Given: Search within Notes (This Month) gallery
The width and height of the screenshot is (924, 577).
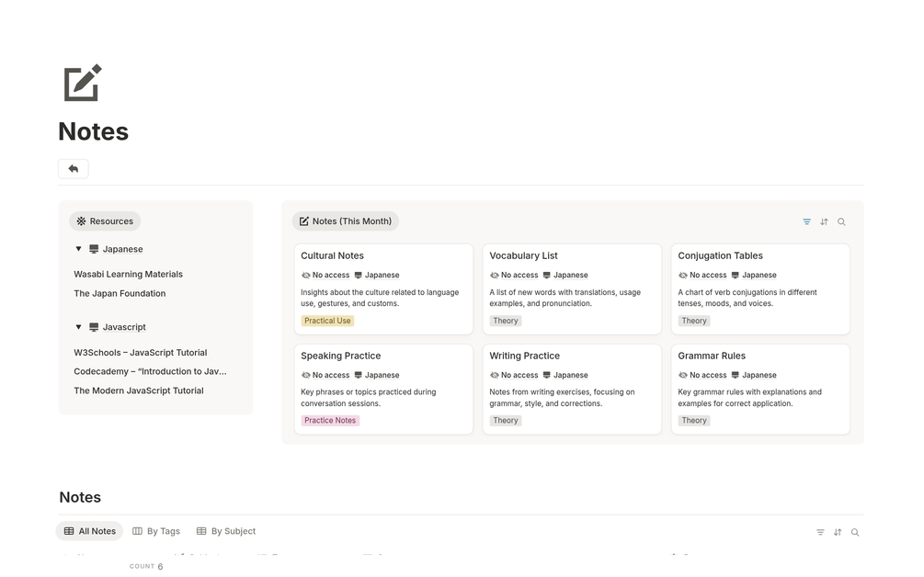Looking at the screenshot, I should (x=841, y=222).
